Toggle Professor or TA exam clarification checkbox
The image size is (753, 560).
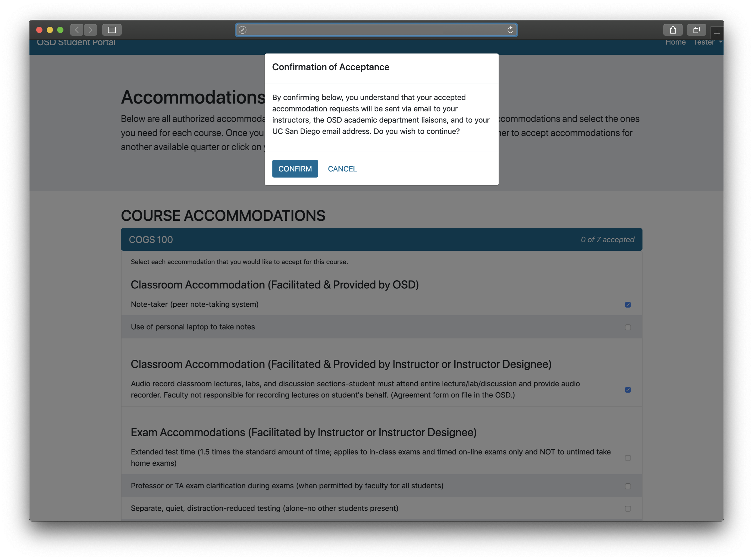pos(627,485)
